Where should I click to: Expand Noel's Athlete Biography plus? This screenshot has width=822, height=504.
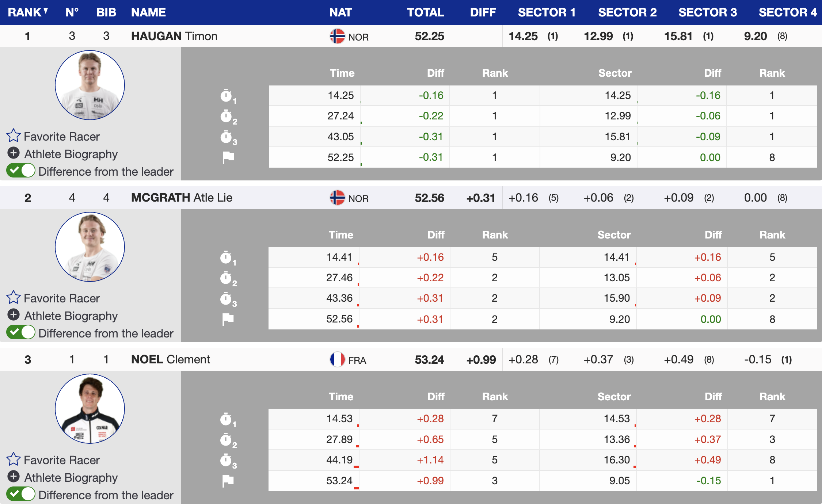click(14, 477)
